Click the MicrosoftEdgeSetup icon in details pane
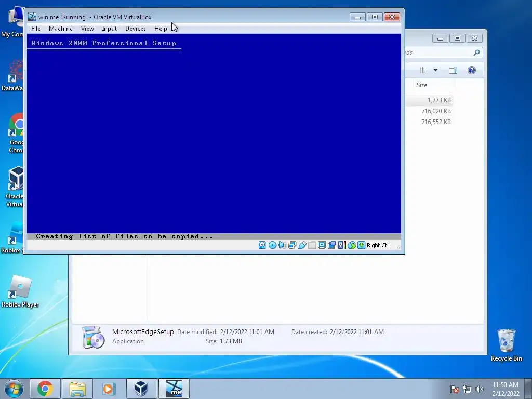This screenshot has height=399, width=532. [94, 337]
